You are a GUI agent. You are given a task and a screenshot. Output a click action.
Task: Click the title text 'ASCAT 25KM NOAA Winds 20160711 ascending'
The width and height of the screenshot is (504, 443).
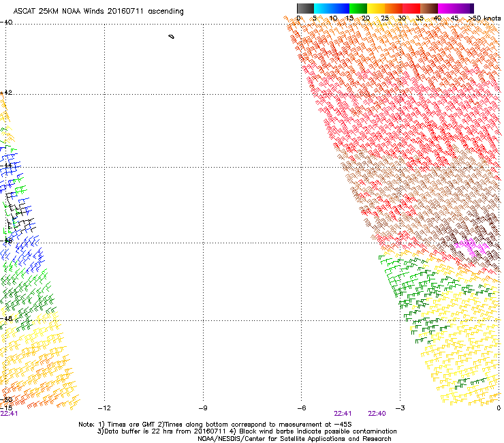98,12
